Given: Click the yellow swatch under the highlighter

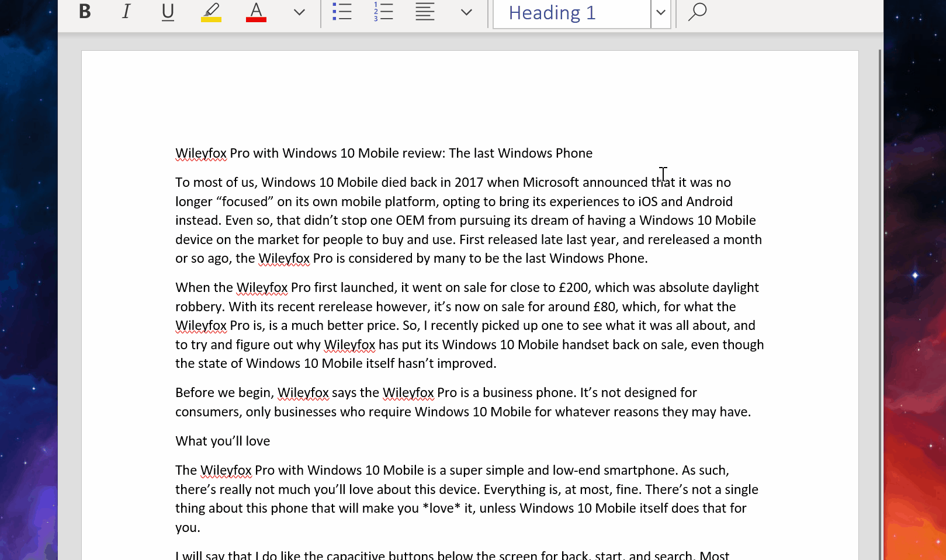Looking at the screenshot, I should pyautogui.click(x=210, y=19).
